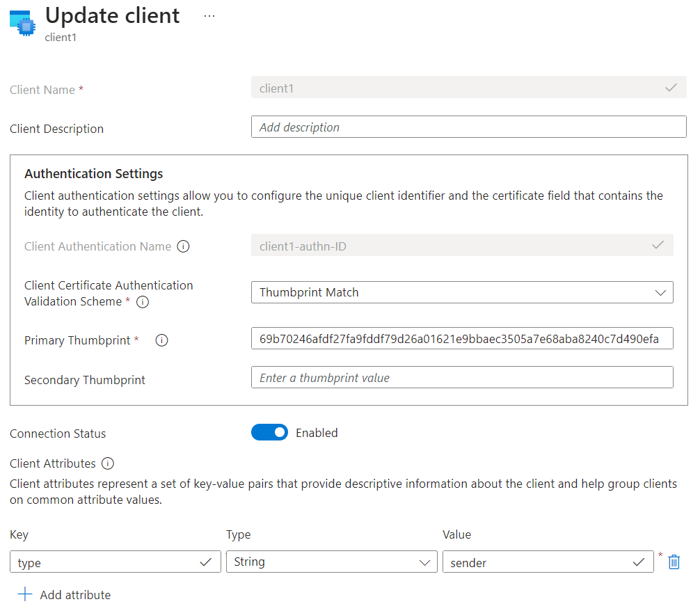
Task: Click the Enabled label beside the toggle
Action: click(x=317, y=433)
